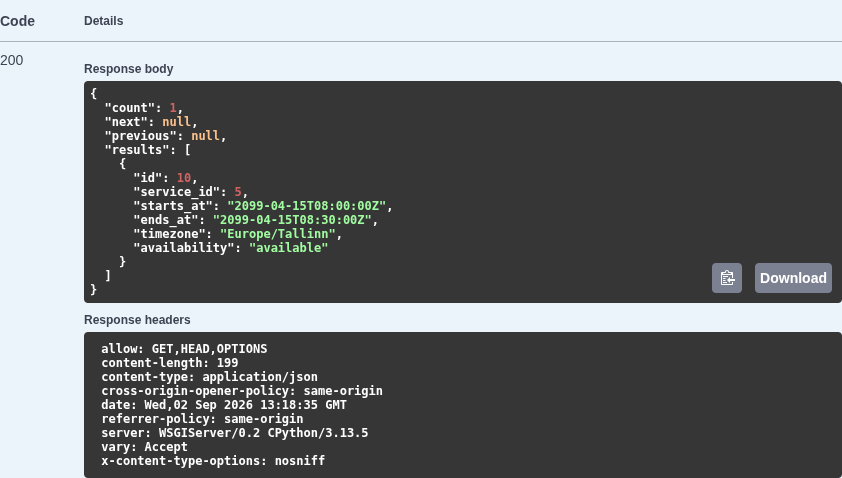Click the "Response body" heading

pos(128,69)
